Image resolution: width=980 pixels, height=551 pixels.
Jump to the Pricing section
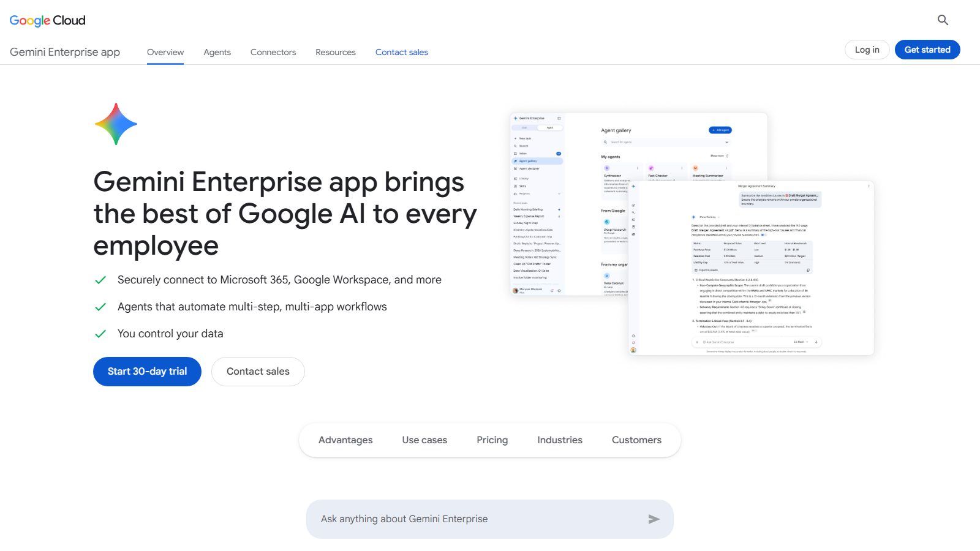[492, 440]
